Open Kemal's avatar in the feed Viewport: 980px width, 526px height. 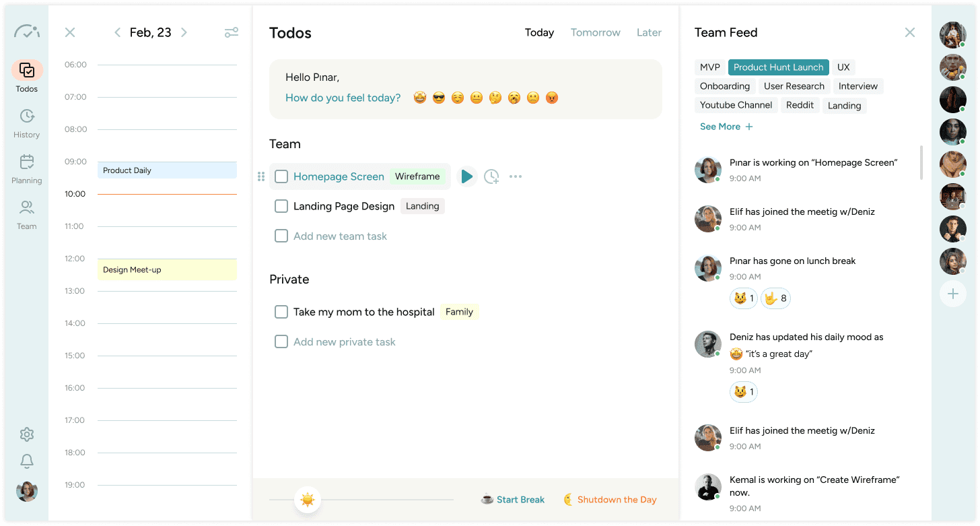pos(708,488)
